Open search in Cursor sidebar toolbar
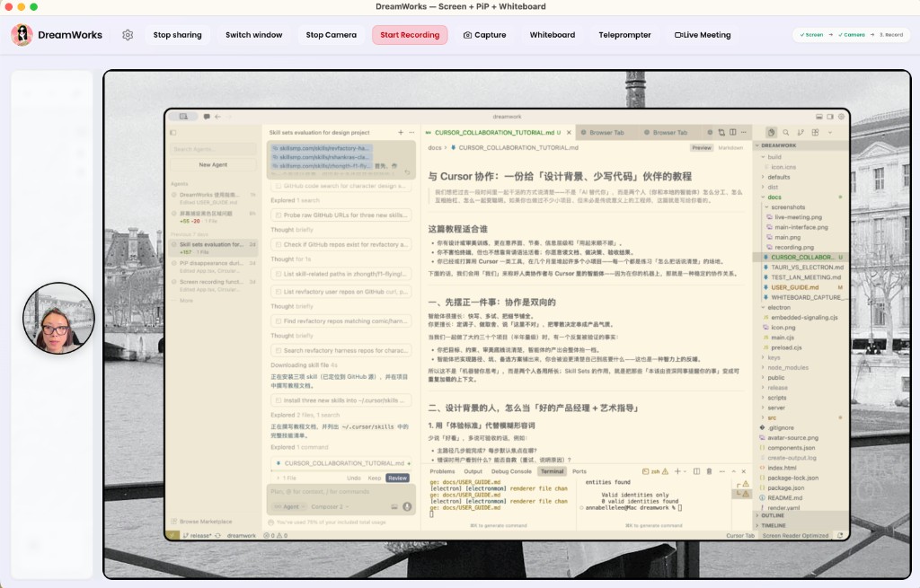This screenshot has width=920, height=588. click(785, 133)
